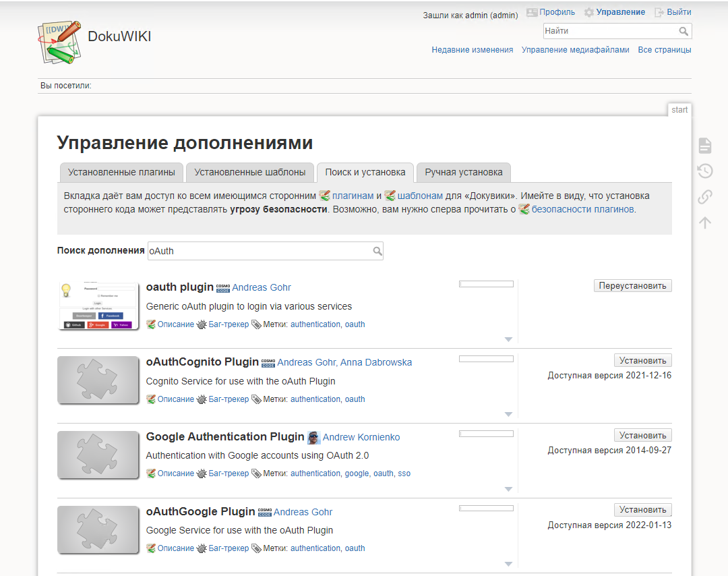Click Andrew Kornienko's avatar icon

(314, 437)
